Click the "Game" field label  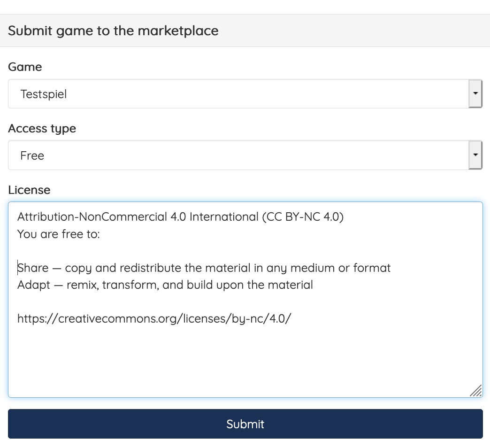click(x=25, y=67)
